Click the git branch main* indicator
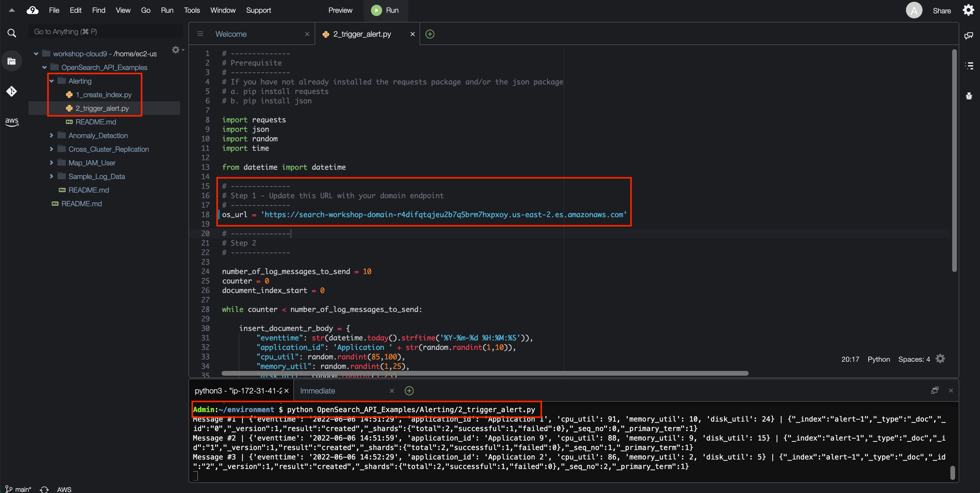Image resolution: width=980 pixels, height=493 pixels. click(x=18, y=489)
